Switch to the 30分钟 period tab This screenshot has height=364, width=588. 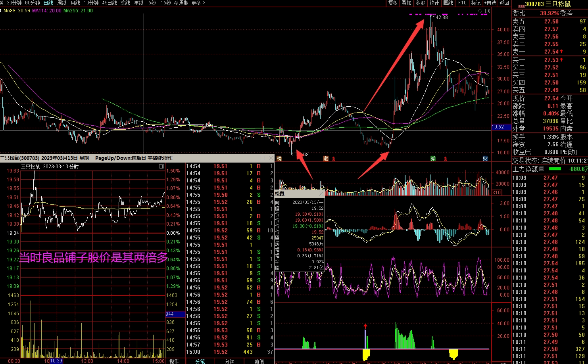[x=14, y=3]
